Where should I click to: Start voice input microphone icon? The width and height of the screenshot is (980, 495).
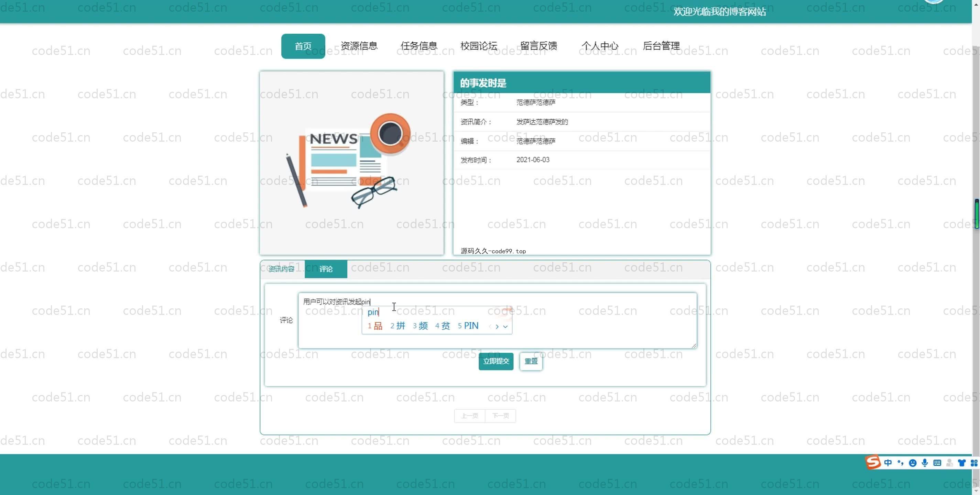925,463
